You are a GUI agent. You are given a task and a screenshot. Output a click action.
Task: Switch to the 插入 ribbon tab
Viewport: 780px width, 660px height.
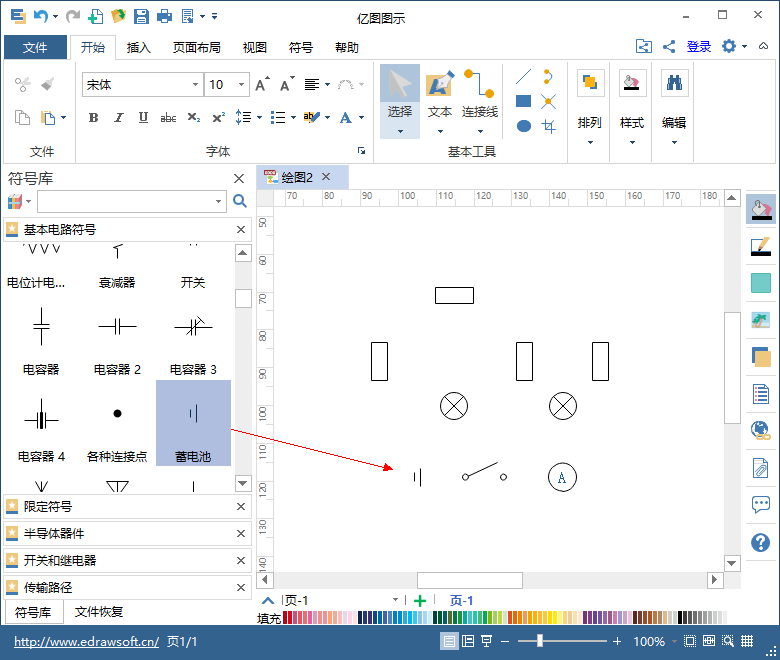(x=138, y=47)
